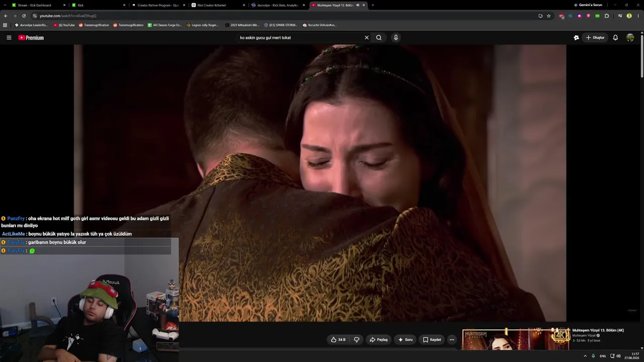Open the tray volume speaker icon

coord(618,356)
